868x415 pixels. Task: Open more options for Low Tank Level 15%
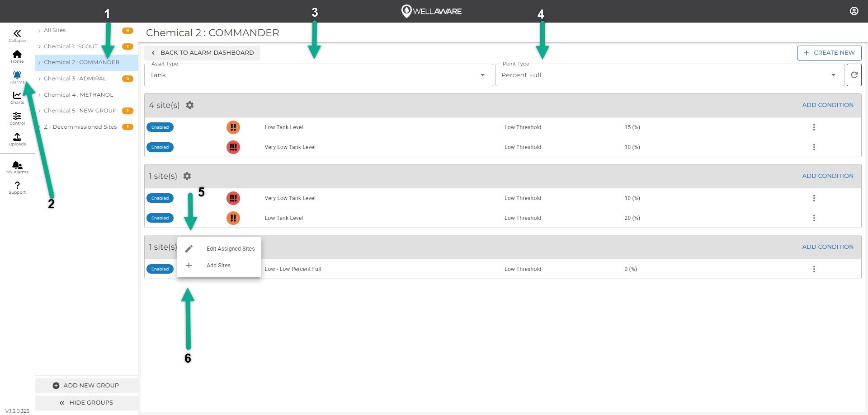(814, 127)
